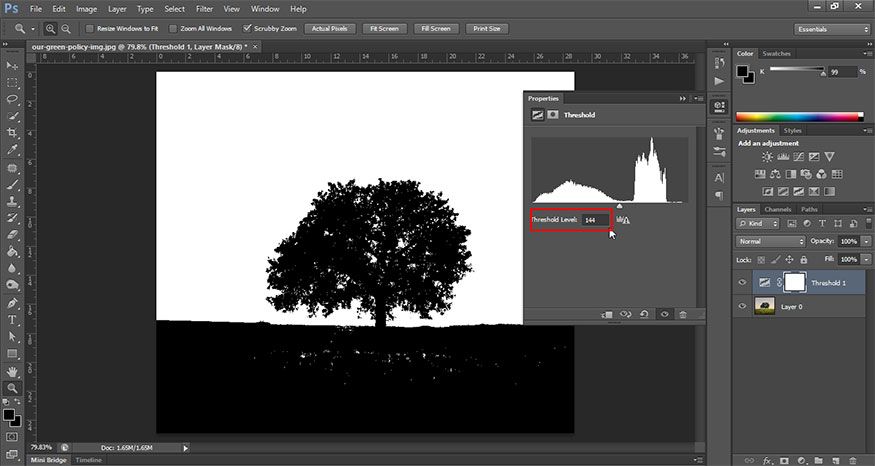Delete adjustment layer via Properties trash icon
Viewport: 875px width, 466px height.
(x=683, y=314)
